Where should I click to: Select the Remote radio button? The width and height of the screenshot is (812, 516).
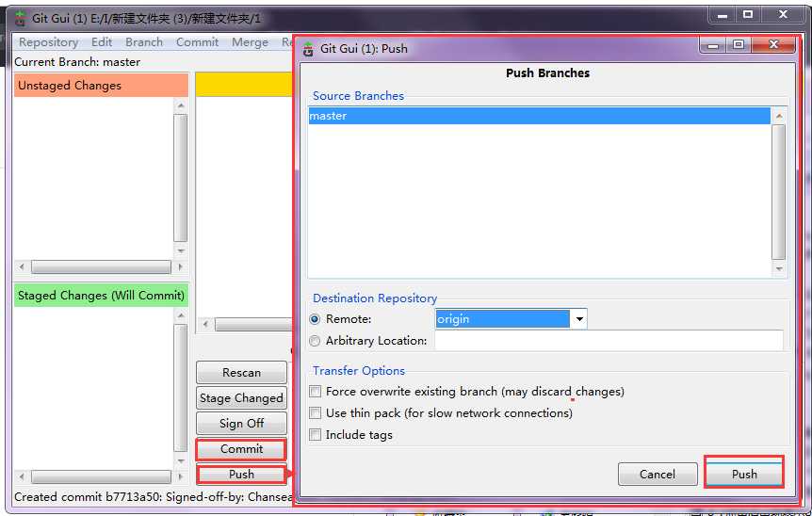point(315,319)
